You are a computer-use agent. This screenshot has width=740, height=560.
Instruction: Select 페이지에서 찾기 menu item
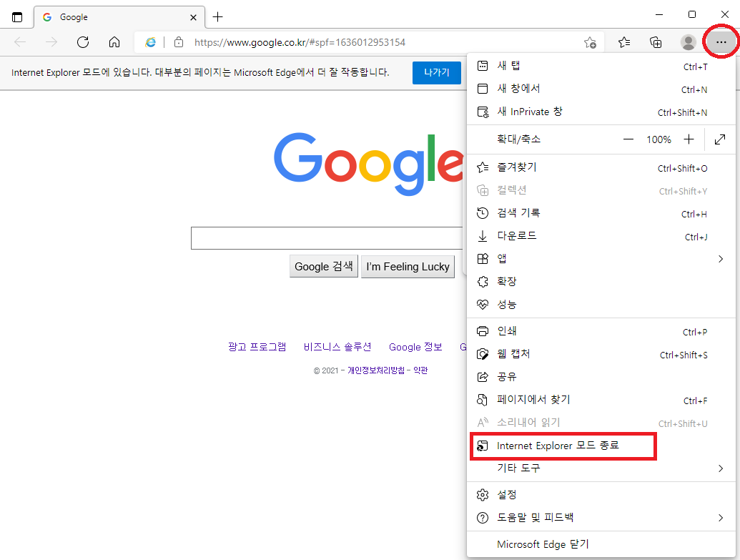601,400
